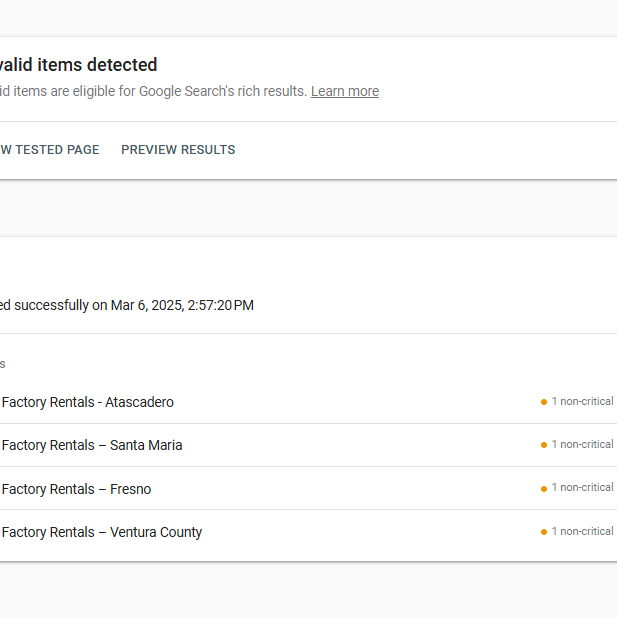Click '1 non-critical' label on Atascadero row

click(582, 402)
